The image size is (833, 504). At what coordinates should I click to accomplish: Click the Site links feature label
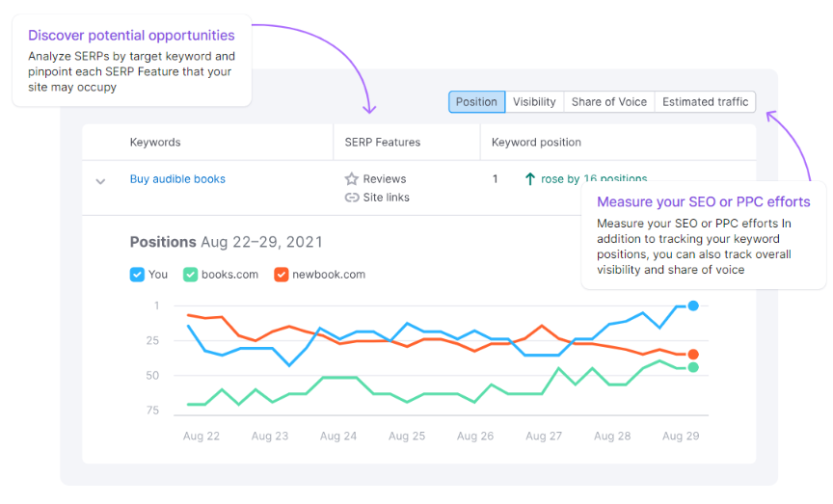click(387, 198)
